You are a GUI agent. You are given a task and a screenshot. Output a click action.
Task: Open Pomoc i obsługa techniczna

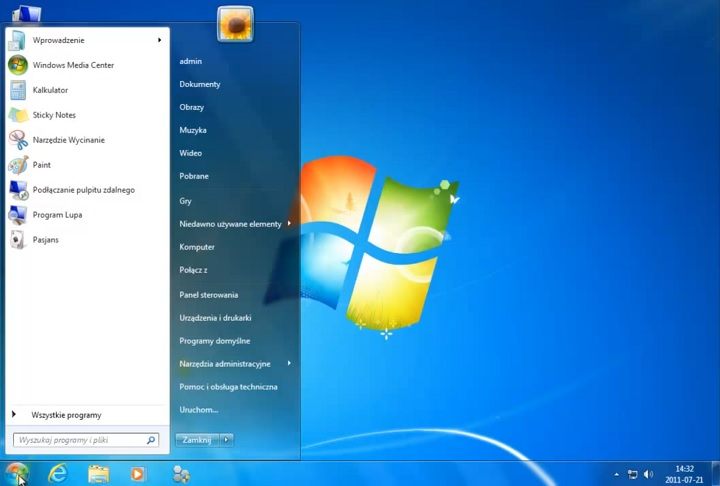click(x=228, y=387)
